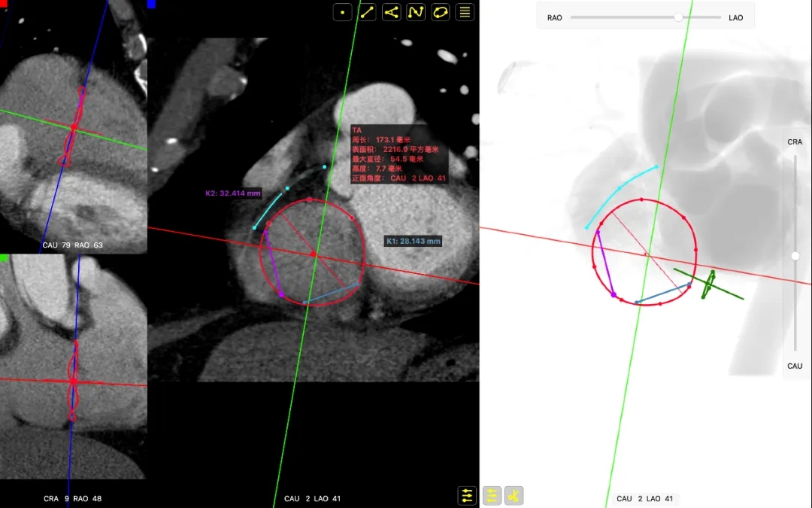Activate the scissors cut tool

tap(514, 495)
